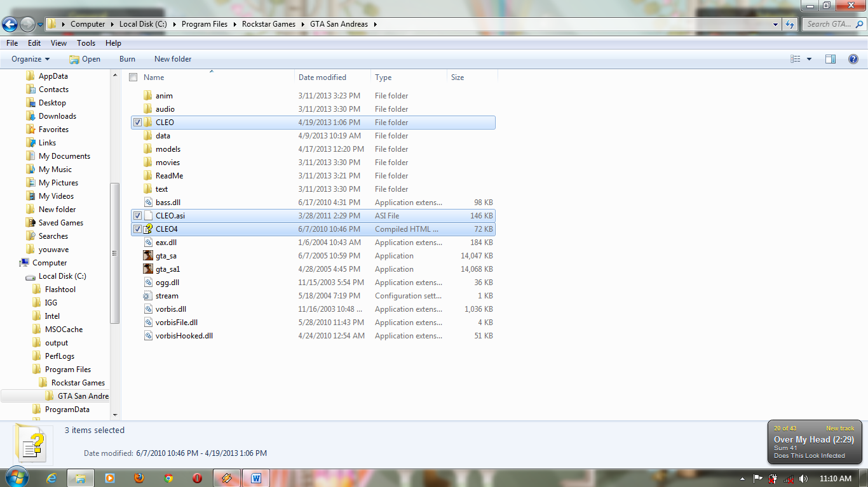Open the recent pages dropdown arrow
Screen dimensions: 868x487
pyautogui.click(x=40, y=25)
